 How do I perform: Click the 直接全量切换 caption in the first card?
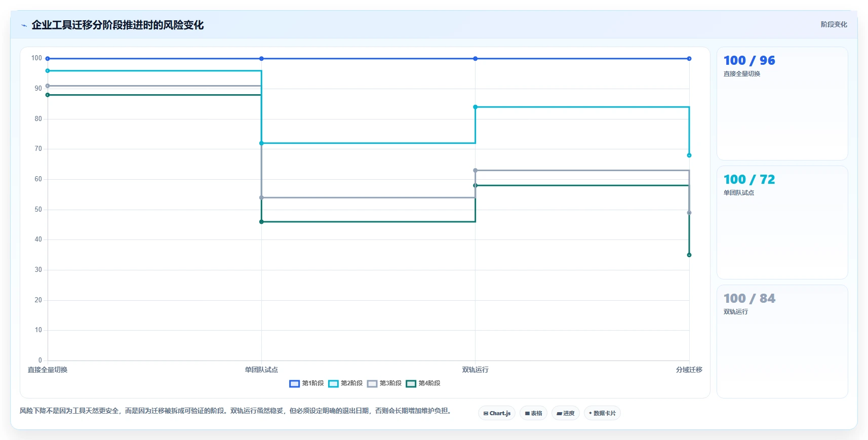tap(741, 74)
